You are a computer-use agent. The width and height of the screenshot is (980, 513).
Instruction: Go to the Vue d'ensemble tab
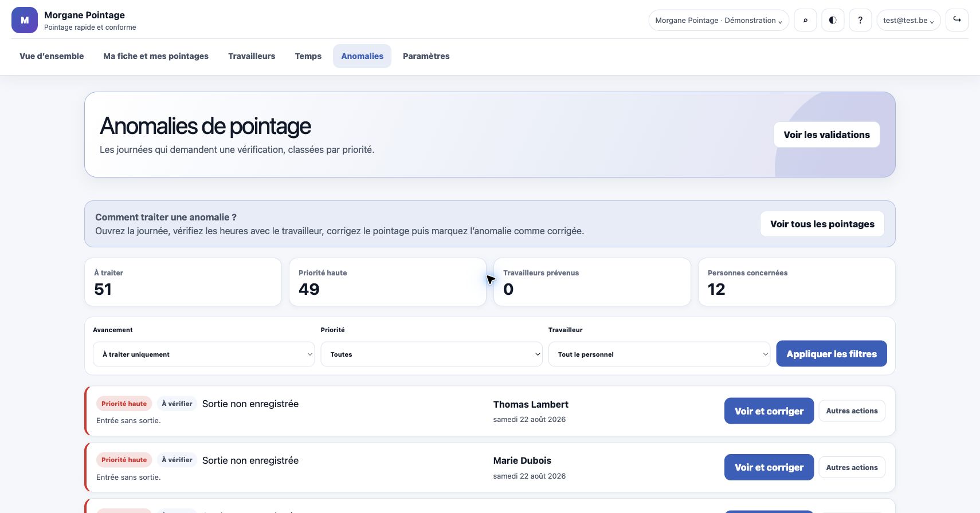(x=52, y=56)
